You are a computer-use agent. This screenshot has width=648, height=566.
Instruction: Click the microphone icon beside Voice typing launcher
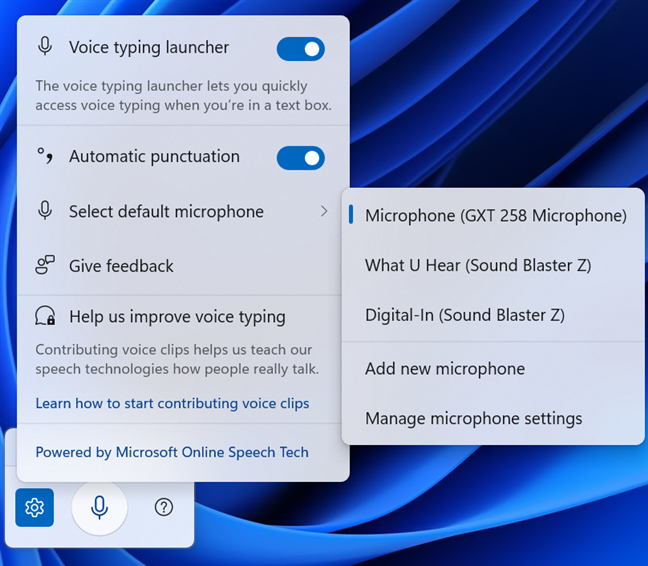point(45,46)
